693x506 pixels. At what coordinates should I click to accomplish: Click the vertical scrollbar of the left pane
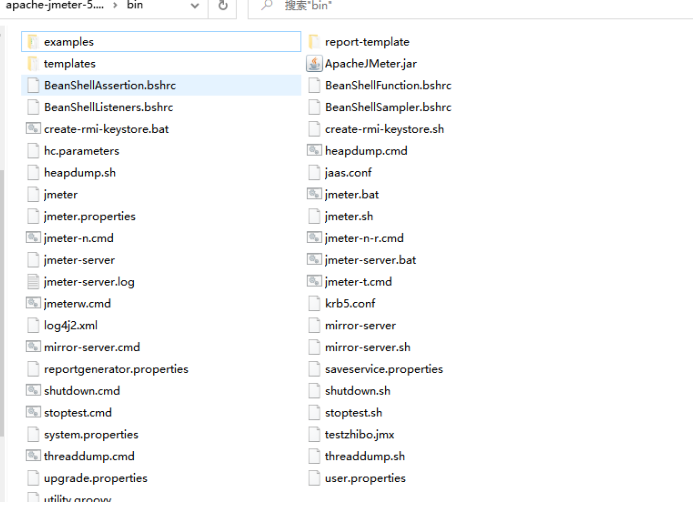tap(2, 303)
